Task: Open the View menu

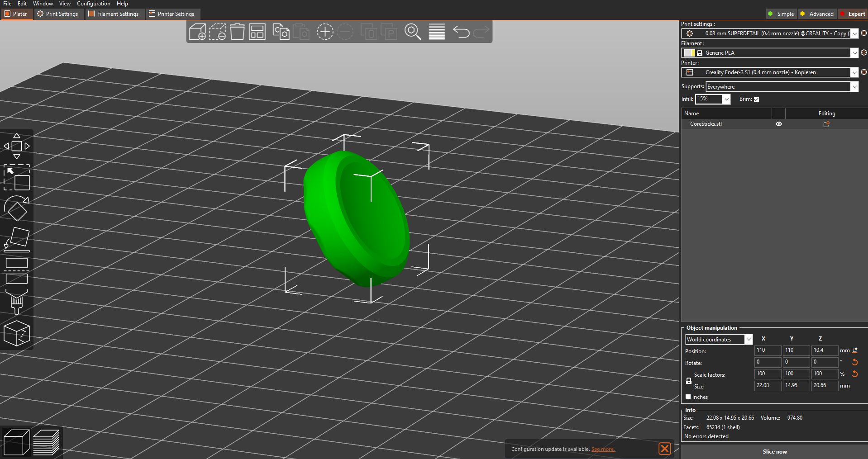Action: 65,4
